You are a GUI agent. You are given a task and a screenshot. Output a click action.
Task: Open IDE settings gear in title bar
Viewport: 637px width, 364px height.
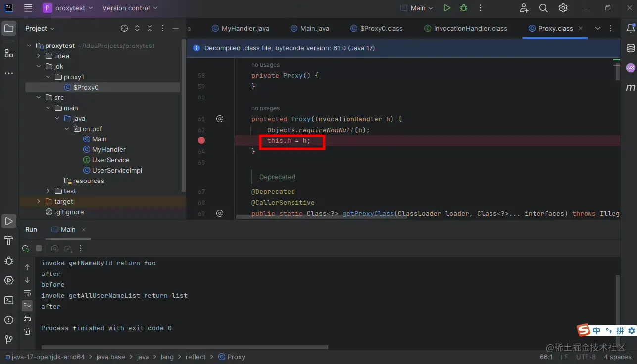click(563, 8)
